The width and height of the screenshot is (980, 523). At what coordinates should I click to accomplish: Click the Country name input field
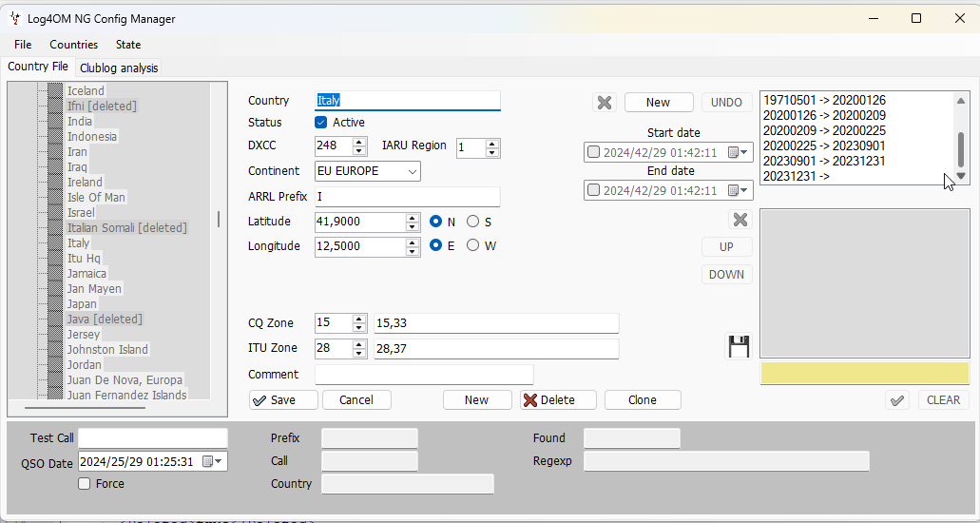coord(408,101)
